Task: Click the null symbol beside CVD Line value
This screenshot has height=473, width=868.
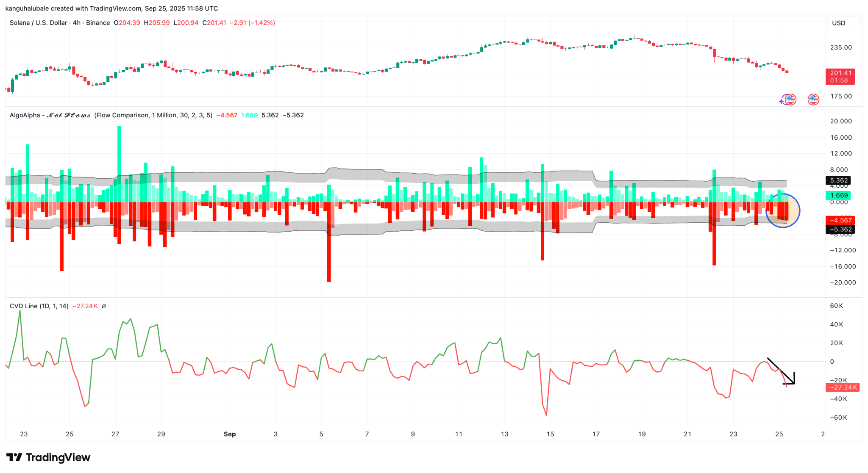Action: coord(104,306)
